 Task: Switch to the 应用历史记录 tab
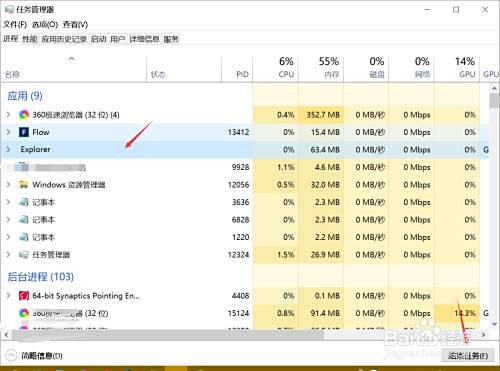coord(64,39)
